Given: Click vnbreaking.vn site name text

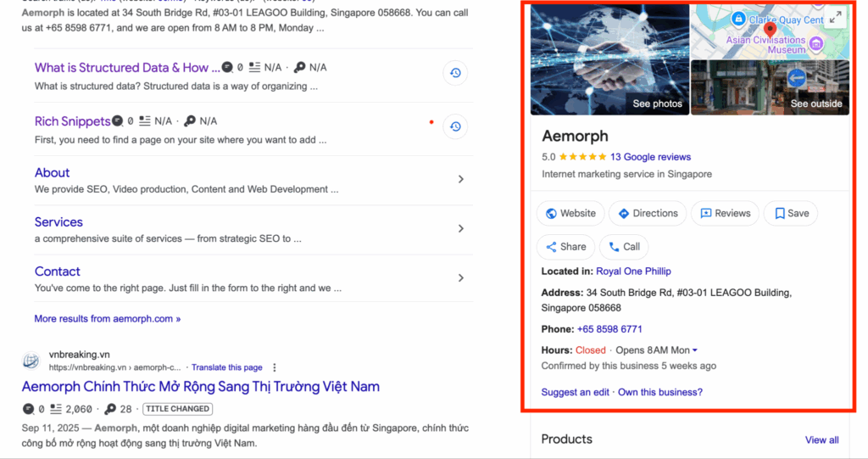Looking at the screenshot, I should point(79,355).
